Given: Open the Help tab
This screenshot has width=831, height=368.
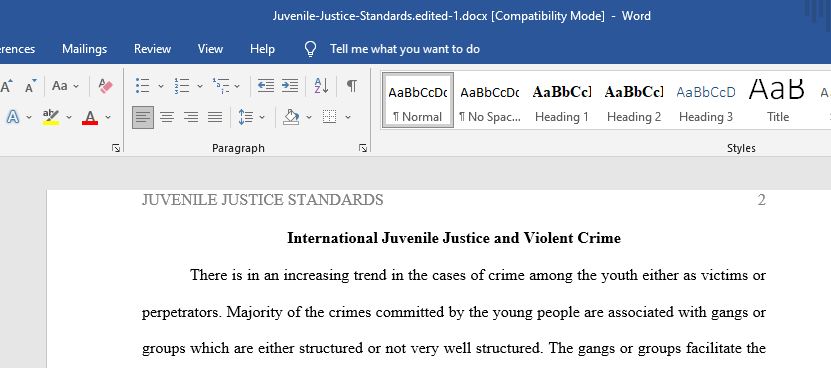Looking at the screenshot, I should 262,49.
